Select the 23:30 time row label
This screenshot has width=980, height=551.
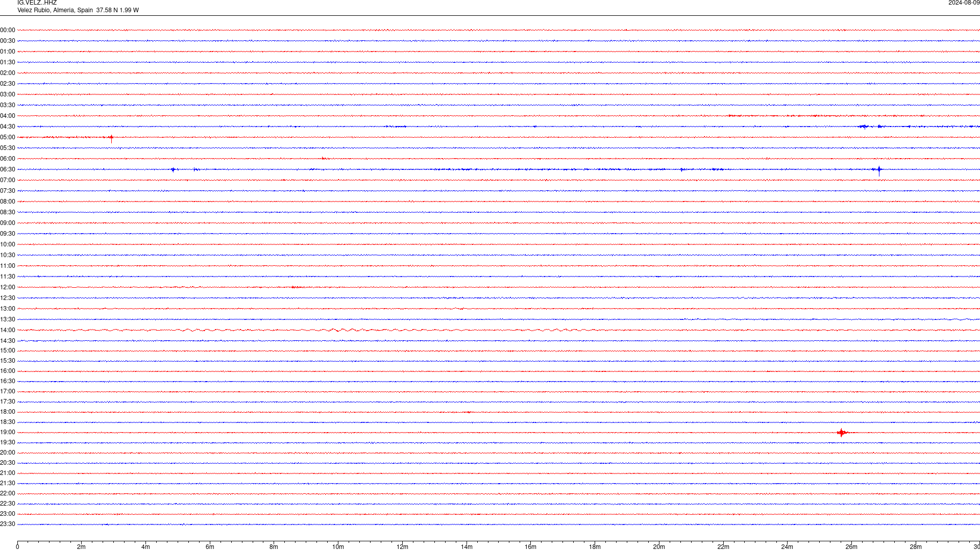point(8,524)
